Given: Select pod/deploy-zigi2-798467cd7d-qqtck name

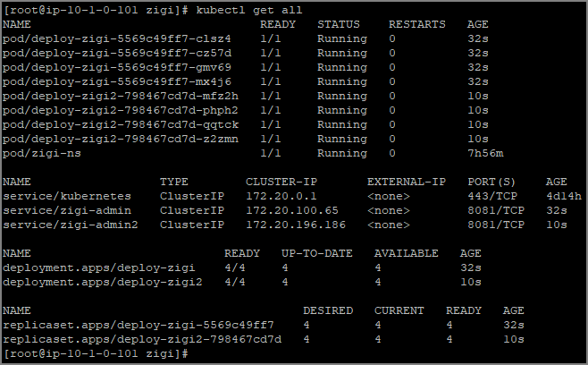Looking at the screenshot, I should (121, 124).
